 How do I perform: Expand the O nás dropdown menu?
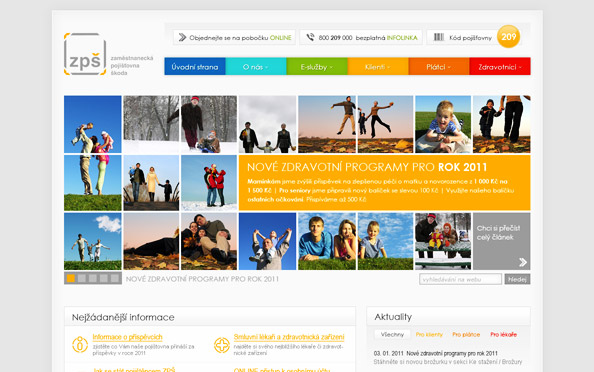256,67
